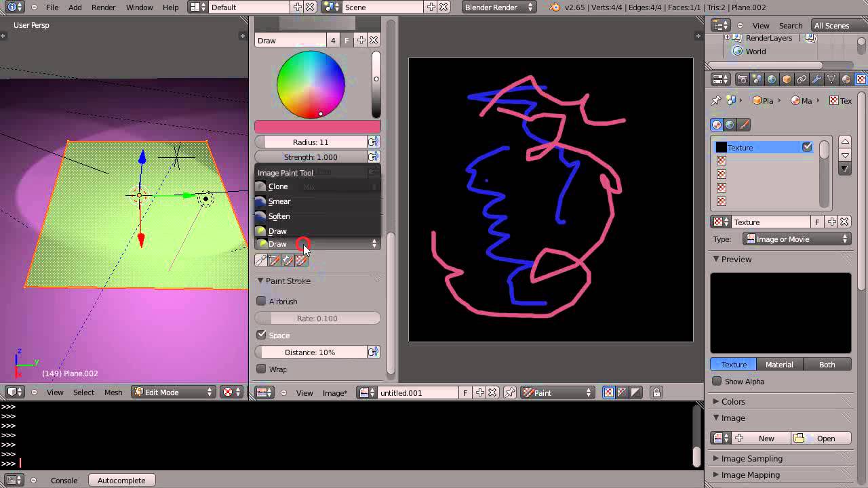Open the World properties globe tab
This screenshot has width=868, height=488.
coord(772,79)
